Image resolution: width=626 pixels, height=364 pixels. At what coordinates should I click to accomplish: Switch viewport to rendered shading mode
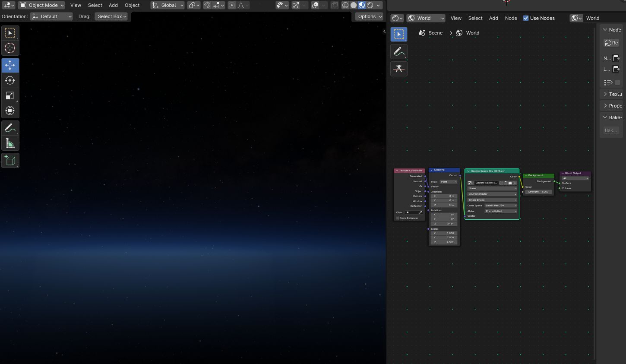tap(370, 5)
